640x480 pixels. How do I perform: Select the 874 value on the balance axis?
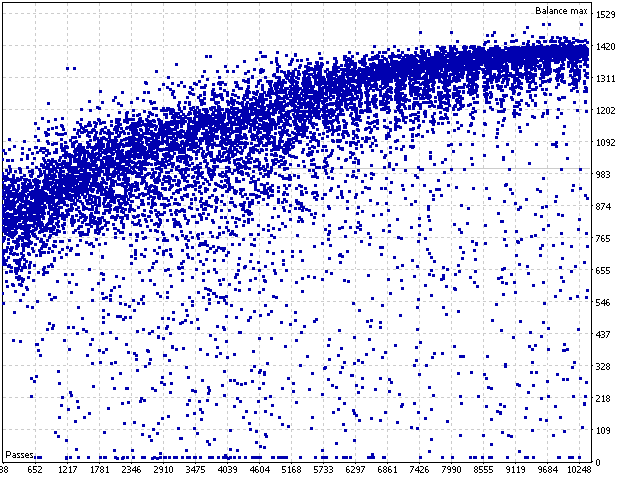(x=603, y=207)
